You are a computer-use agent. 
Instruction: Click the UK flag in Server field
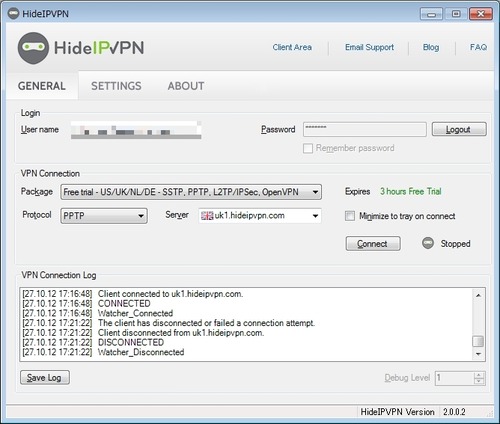207,216
